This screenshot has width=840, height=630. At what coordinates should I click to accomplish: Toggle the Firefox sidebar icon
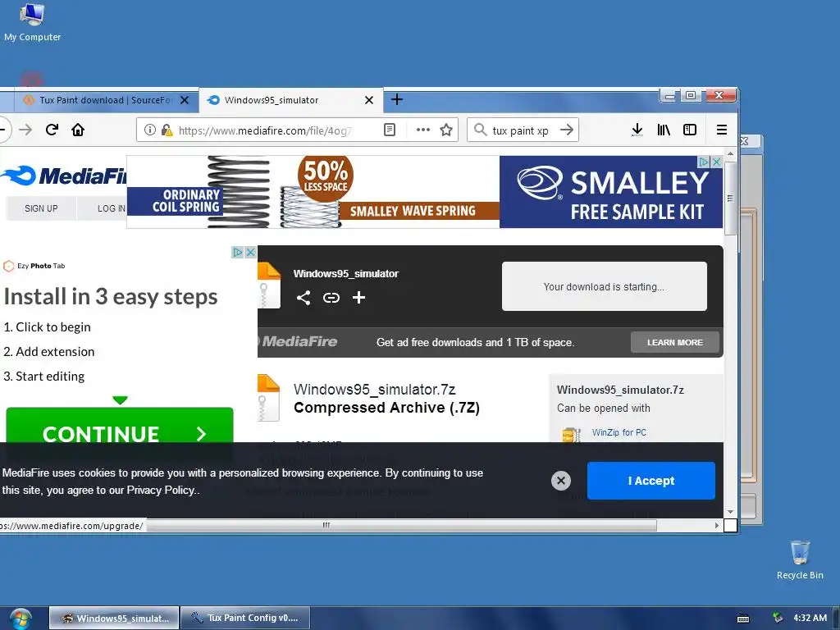pos(690,130)
